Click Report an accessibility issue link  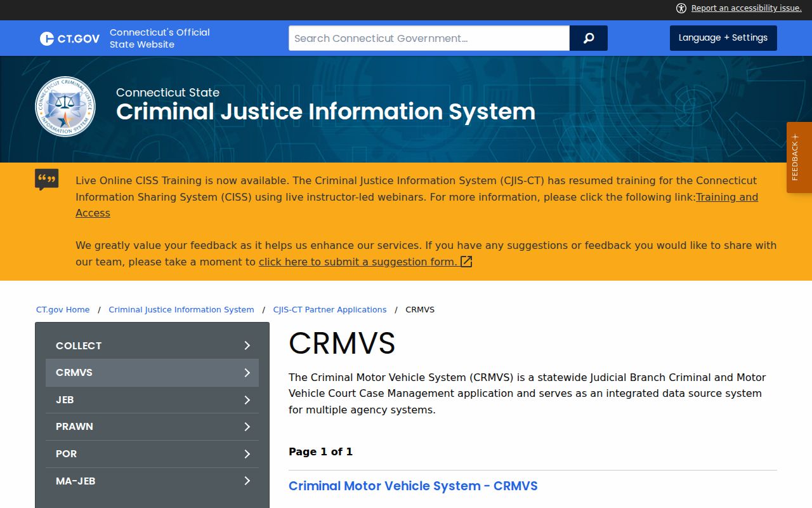click(746, 8)
